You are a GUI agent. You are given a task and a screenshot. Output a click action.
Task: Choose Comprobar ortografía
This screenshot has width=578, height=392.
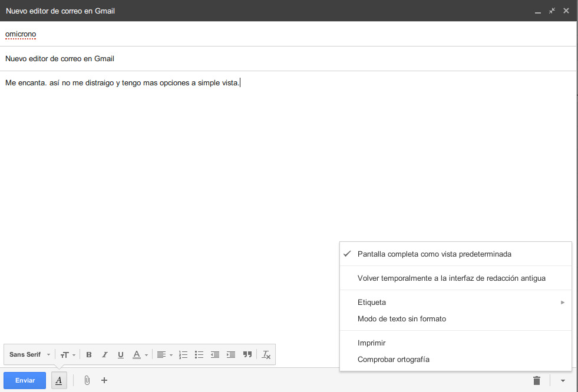(x=394, y=359)
